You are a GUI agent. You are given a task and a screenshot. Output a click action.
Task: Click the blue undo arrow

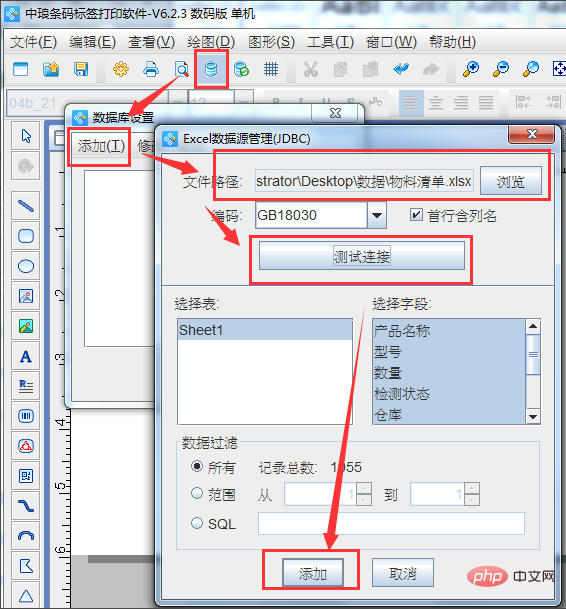pos(401,70)
